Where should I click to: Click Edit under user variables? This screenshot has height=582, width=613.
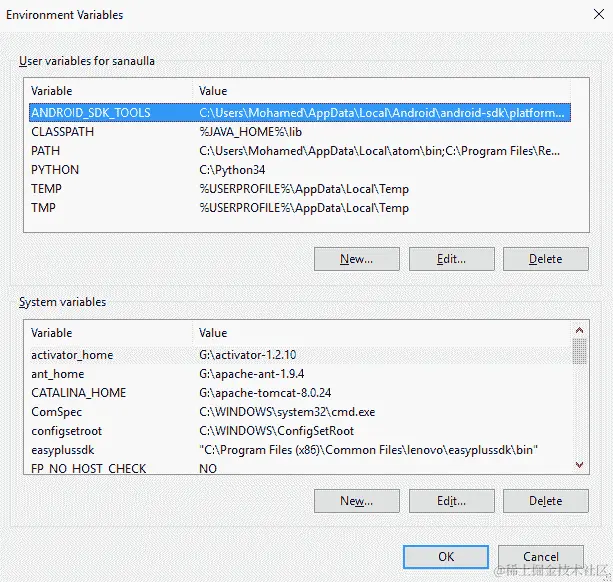[x=452, y=259]
